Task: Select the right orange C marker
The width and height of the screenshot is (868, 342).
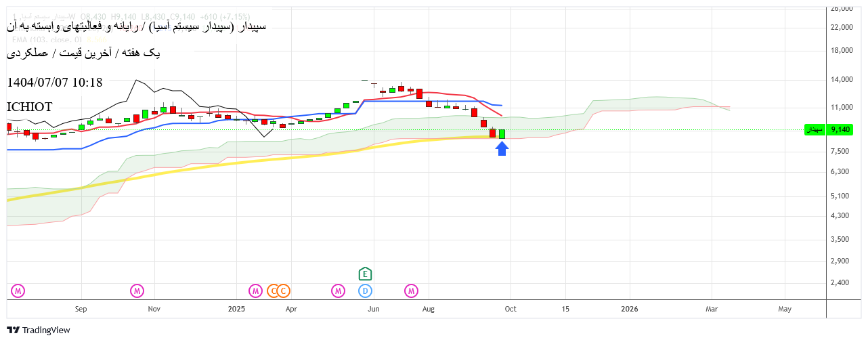Action: [x=284, y=291]
